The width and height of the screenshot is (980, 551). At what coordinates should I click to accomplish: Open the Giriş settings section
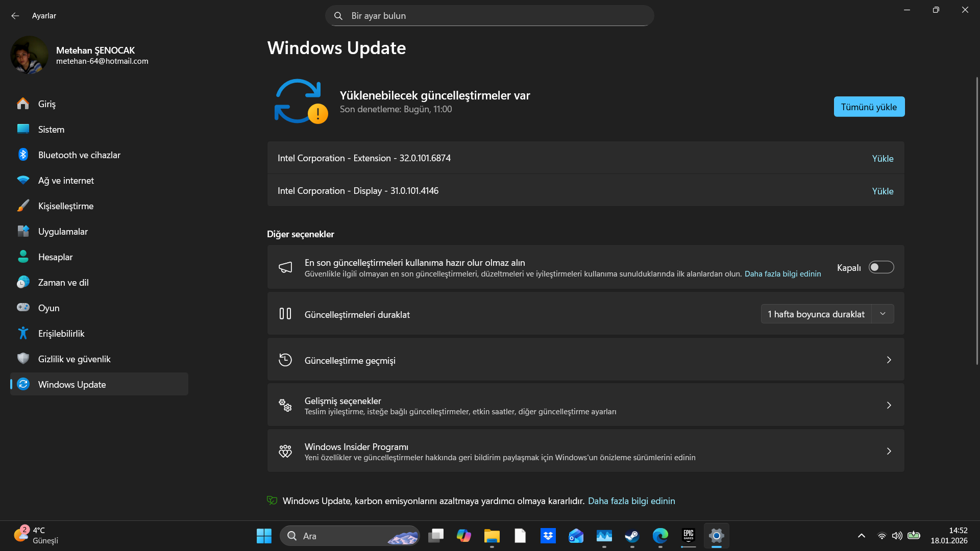99,104
